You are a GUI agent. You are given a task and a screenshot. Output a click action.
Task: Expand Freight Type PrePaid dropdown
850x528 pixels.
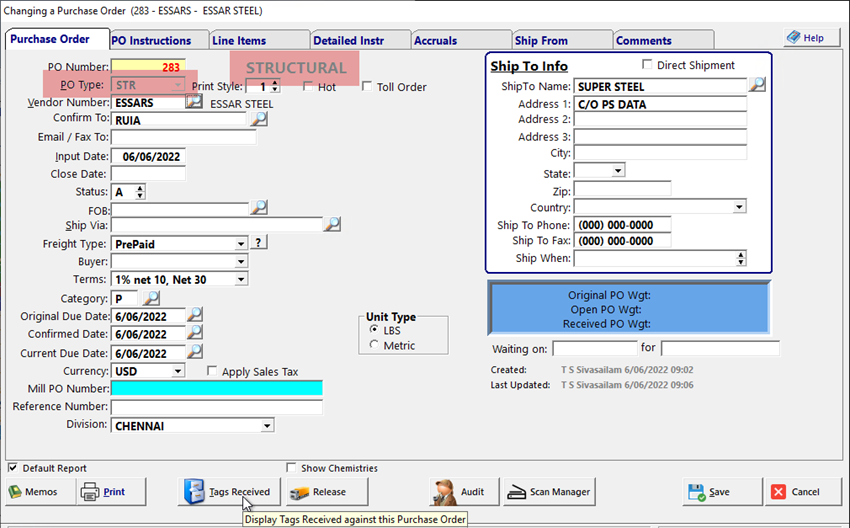click(x=241, y=244)
